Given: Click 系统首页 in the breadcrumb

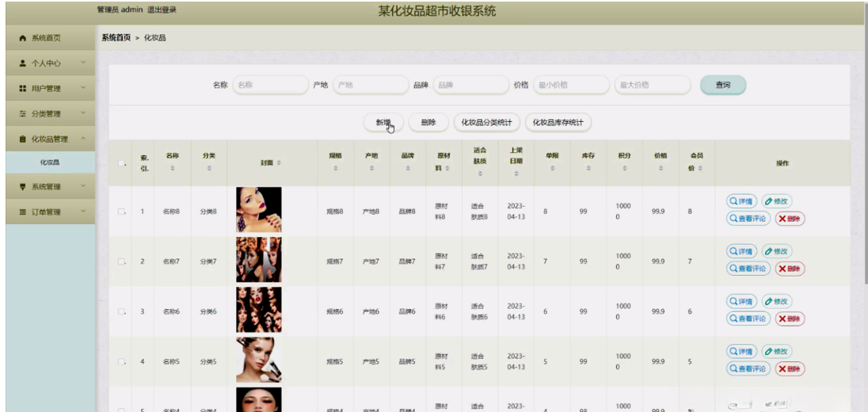Looking at the screenshot, I should (x=116, y=38).
